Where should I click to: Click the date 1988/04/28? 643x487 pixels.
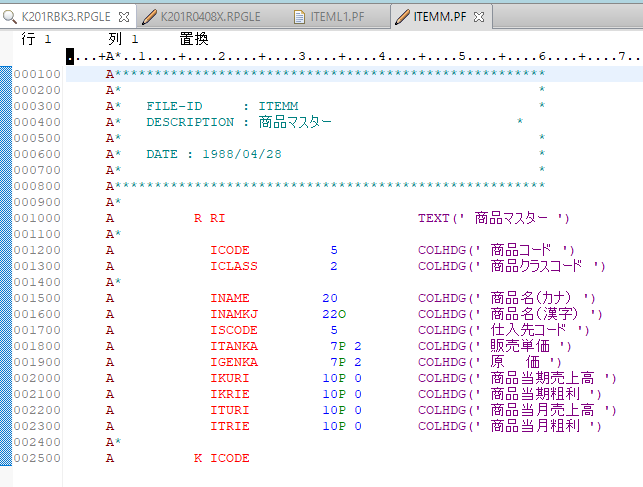coord(242,154)
